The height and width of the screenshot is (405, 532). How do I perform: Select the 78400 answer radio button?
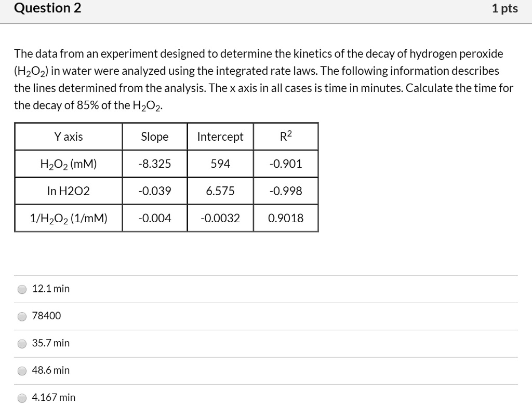coord(22,316)
